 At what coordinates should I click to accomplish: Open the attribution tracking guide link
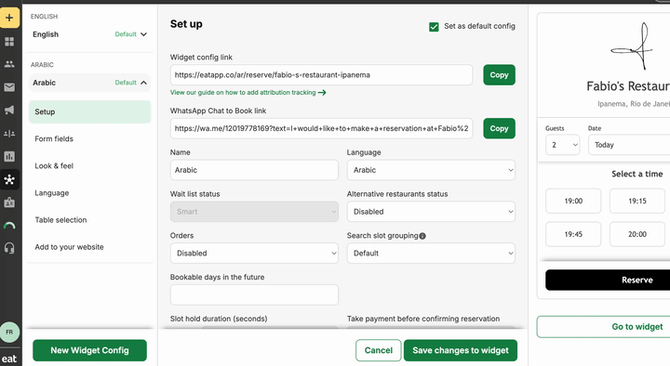248,92
